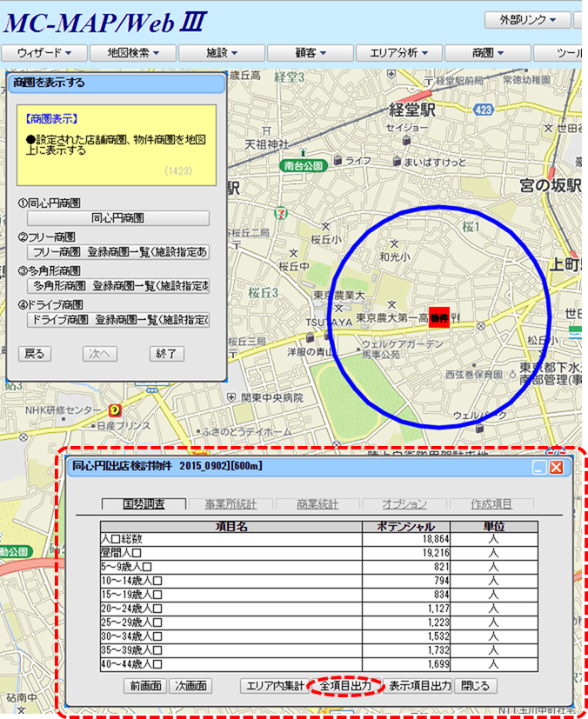588x719 pixels.
Task: Click the 単位 column header
Action: click(494, 526)
